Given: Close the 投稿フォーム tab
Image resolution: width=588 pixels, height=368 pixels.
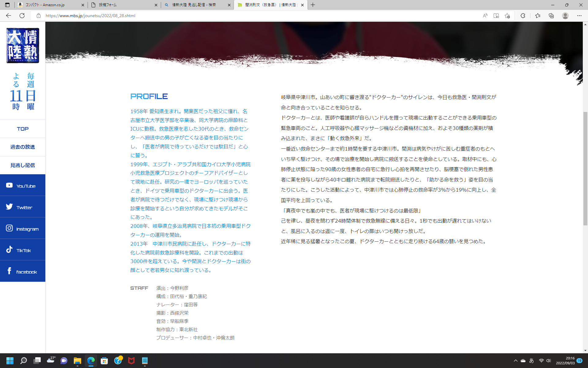Looking at the screenshot, I should coord(156,5).
